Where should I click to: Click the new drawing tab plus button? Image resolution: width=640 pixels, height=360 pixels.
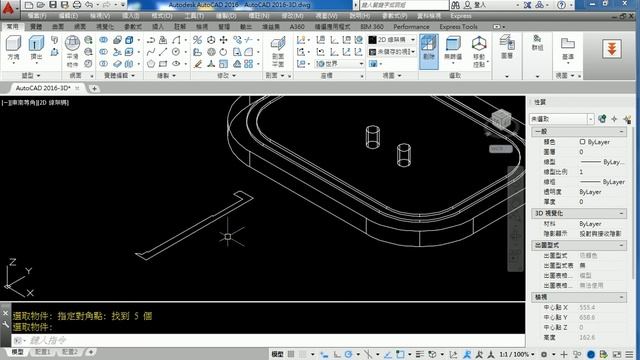94,88
